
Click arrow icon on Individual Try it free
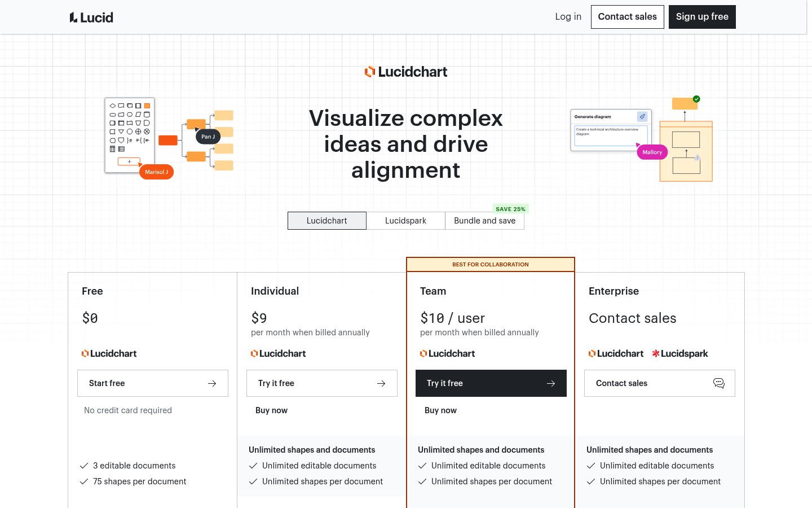point(381,383)
